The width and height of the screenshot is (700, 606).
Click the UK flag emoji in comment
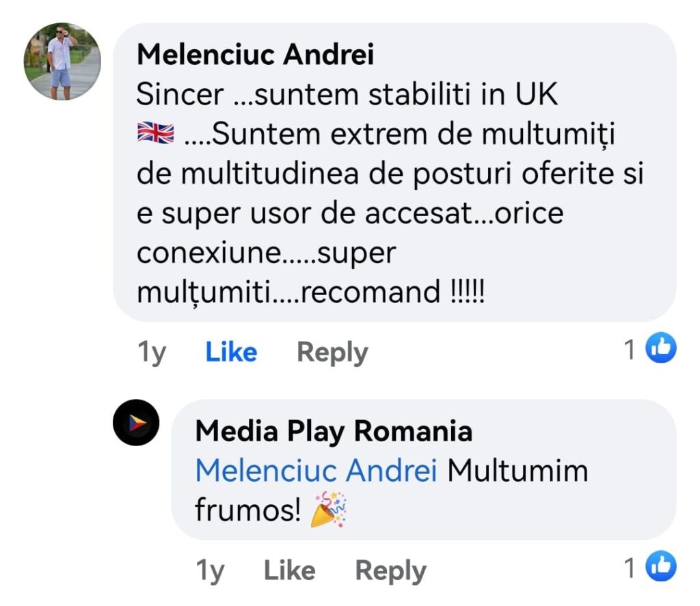[x=155, y=134]
